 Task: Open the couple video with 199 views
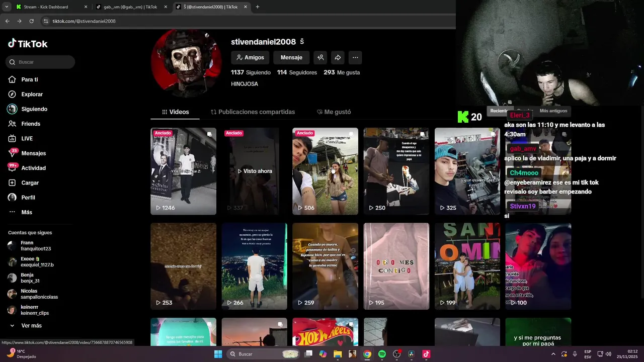467,266
